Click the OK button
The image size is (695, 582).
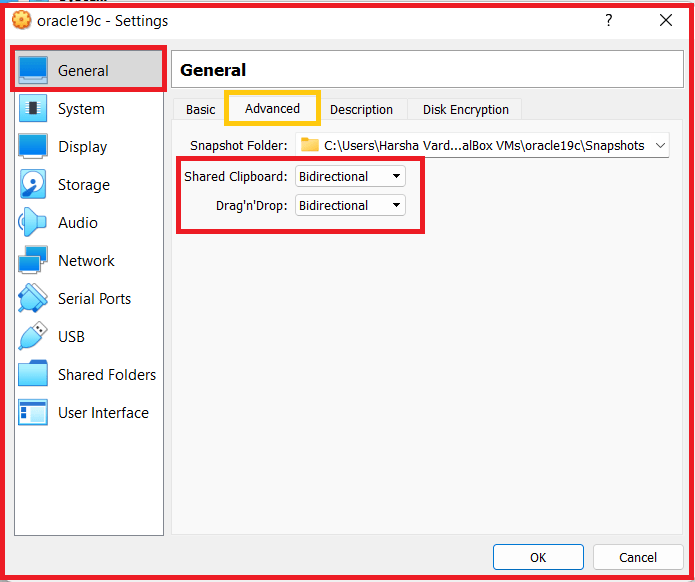(538, 557)
